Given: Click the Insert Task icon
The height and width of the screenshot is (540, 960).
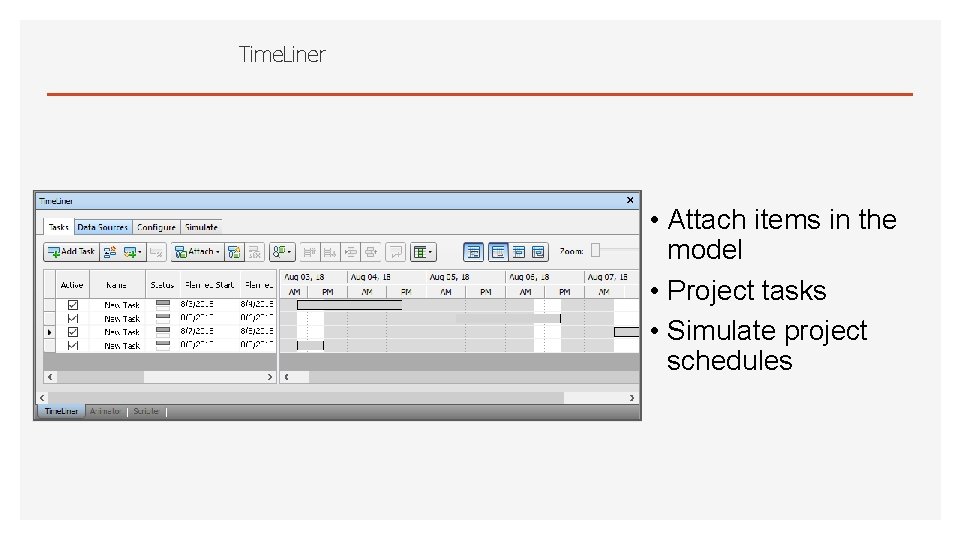Looking at the screenshot, I should [x=110, y=252].
